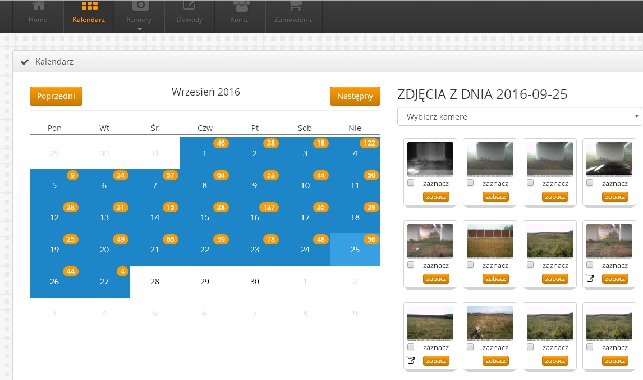Image resolution: width=643 pixels, height=380 pixels.
Task: Tick zaznacz checkbox under black car photo
Action: click(590, 183)
